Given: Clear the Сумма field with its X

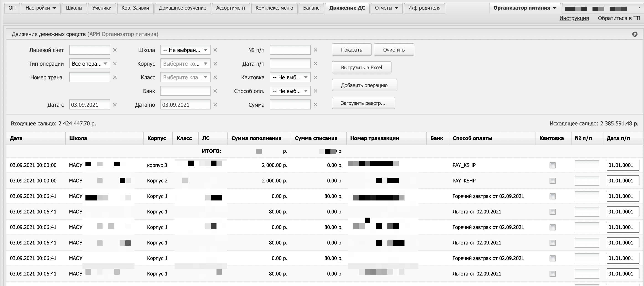Looking at the screenshot, I should [315, 105].
